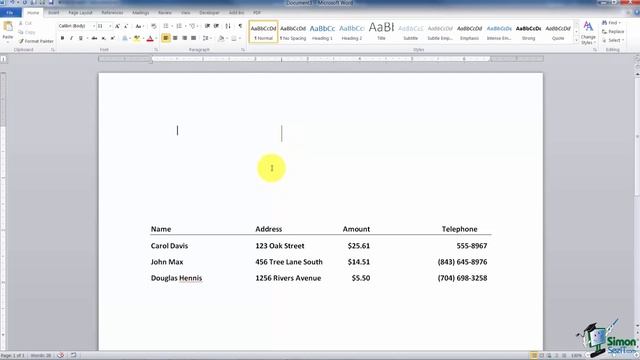Screen dimensions: 640x360
Task: Open the Clipboard pane launcher
Action: pyautogui.click(x=53, y=50)
